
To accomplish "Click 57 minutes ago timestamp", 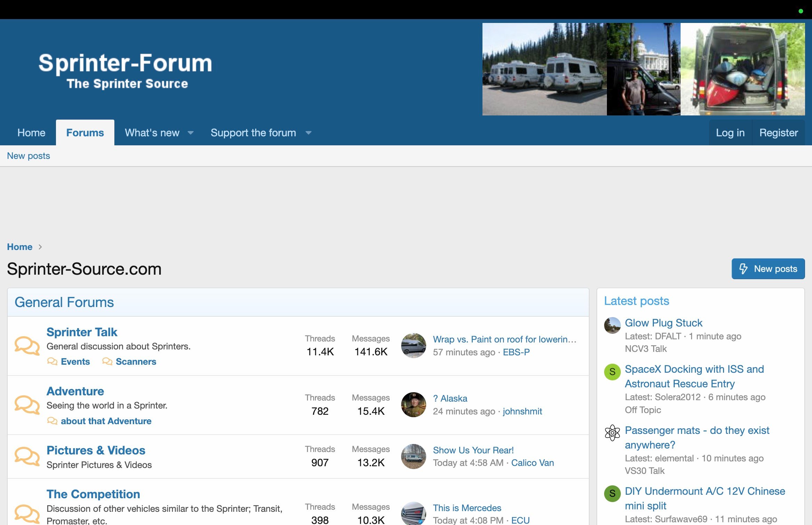I will tap(464, 352).
